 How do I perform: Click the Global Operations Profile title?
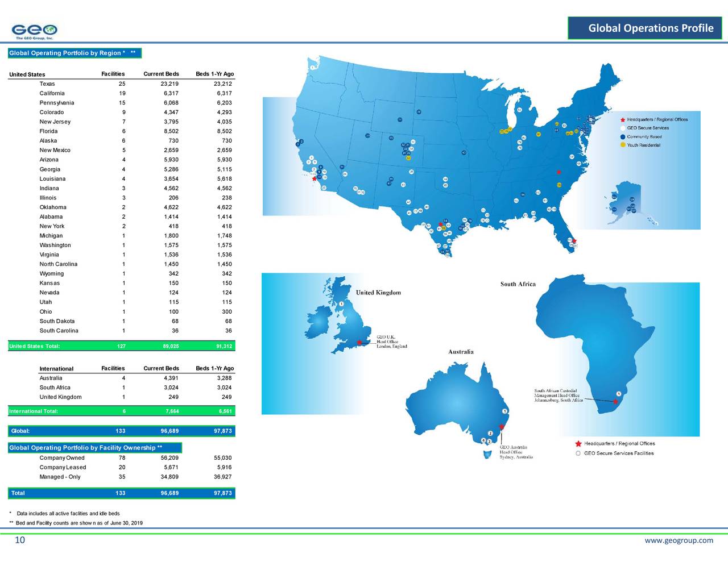click(651, 28)
